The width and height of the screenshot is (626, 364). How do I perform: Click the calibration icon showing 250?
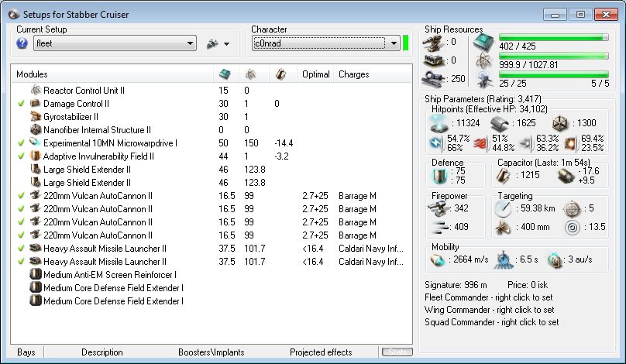pos(434,79)
